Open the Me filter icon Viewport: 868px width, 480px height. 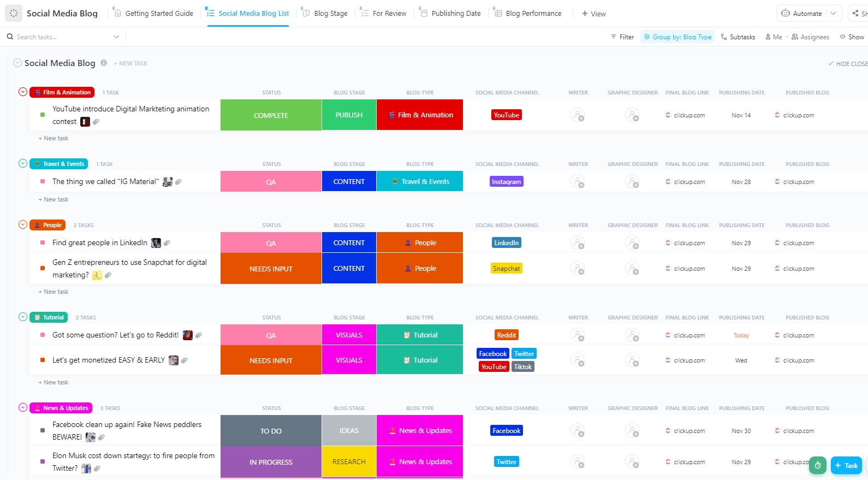pos(768,37)
